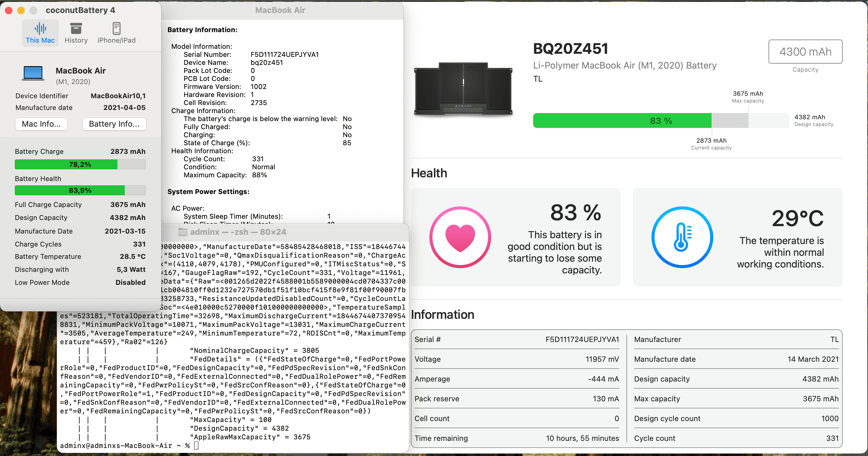
Task: Click the Cell count 0 row
Action: (x=516, y=419)
